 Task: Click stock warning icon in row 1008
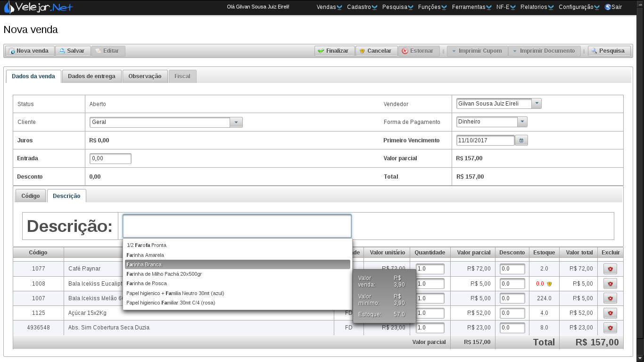pyautogui.click(x=549, y=284)
